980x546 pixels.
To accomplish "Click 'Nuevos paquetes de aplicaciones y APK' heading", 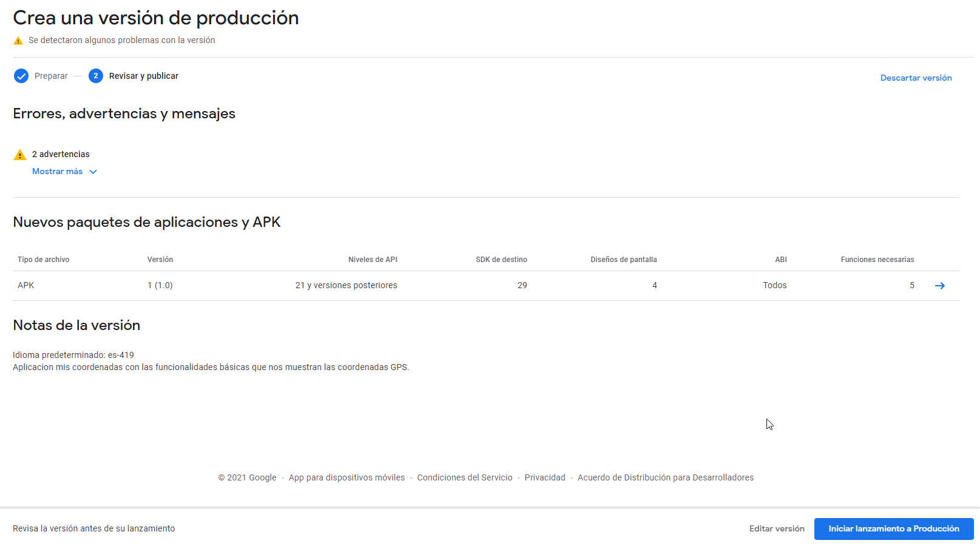I will 147,222.
